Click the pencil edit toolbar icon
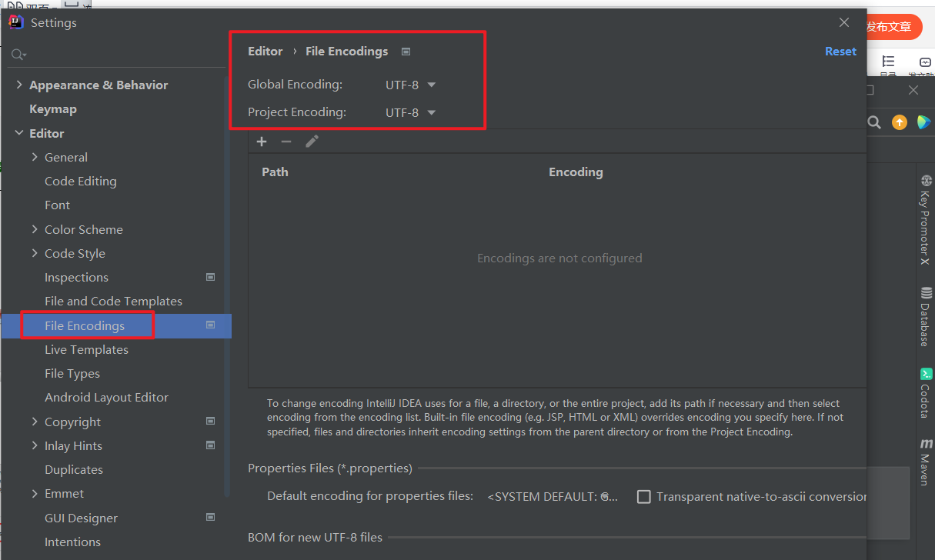Screen dimensions: 935x560 312,142
